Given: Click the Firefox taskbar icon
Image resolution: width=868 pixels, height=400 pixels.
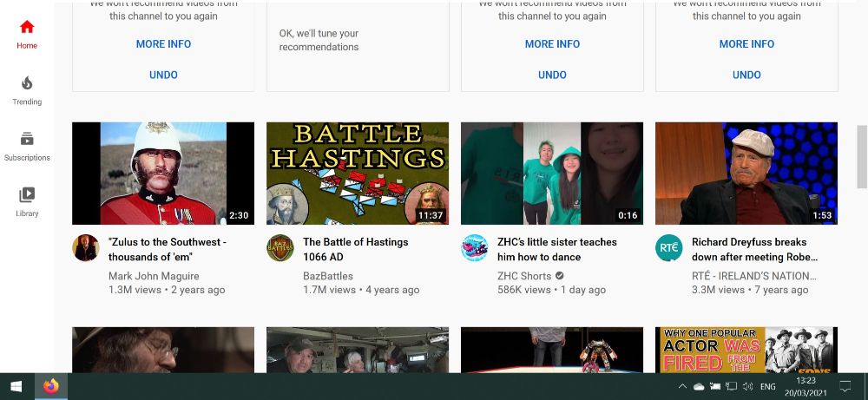Looking at the screenshot, I should [51, 386].
